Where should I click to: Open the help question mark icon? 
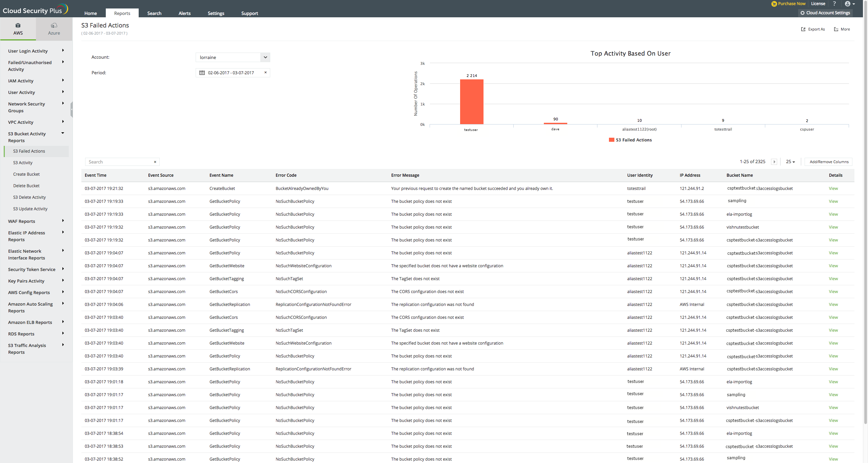834,4
